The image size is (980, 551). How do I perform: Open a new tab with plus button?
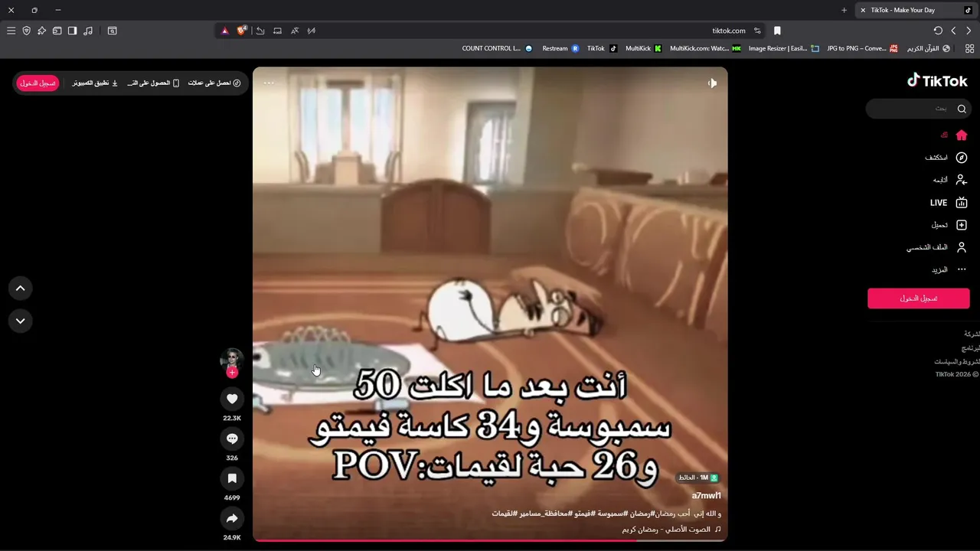[844, 10]
